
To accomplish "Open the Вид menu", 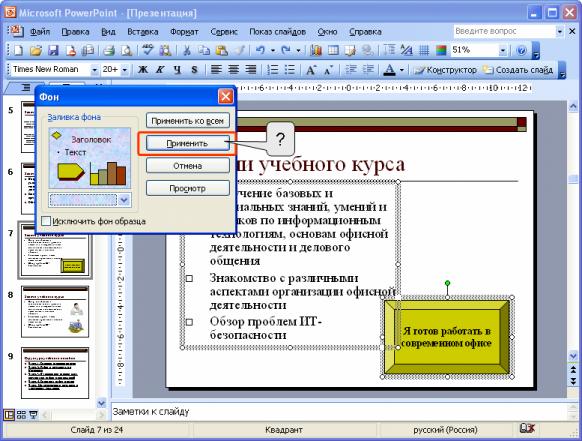I will (x=108, y=32).
